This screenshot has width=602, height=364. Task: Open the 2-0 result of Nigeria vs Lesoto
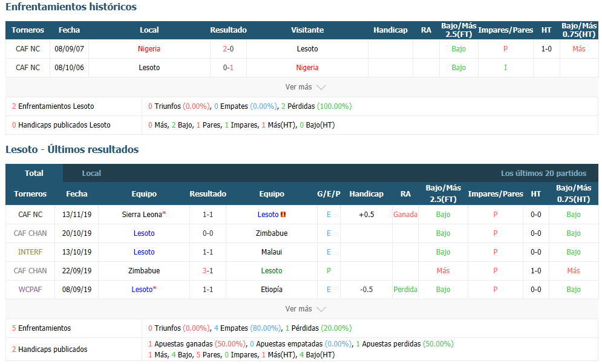228,49
